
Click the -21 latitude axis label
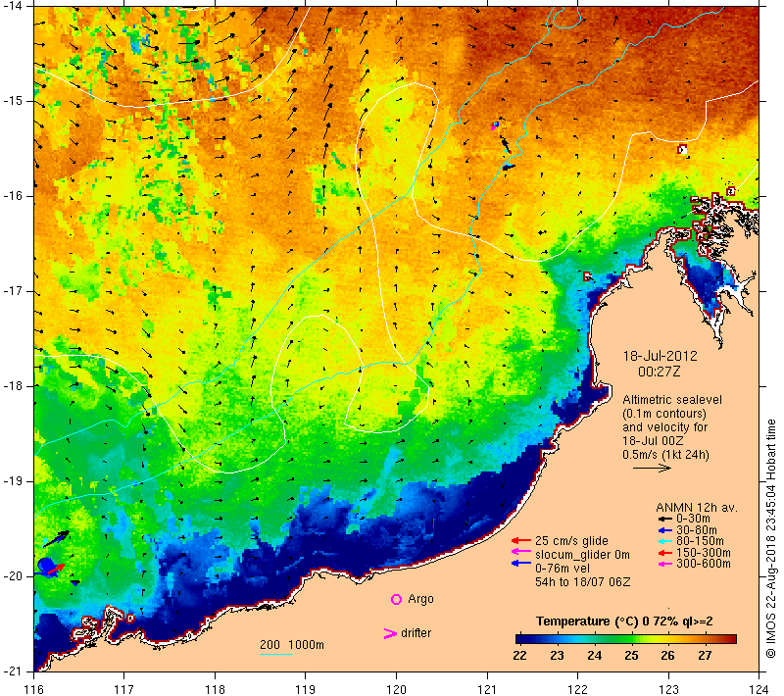click(x=13, y=671)
